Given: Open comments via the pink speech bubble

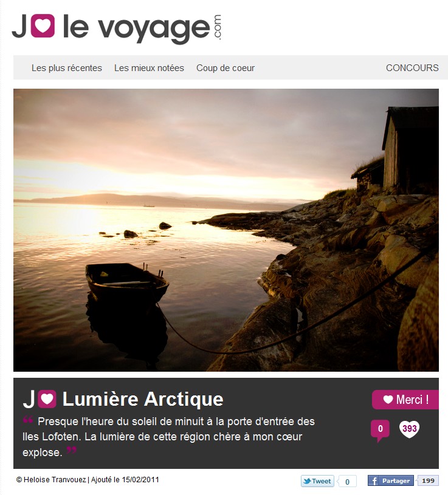Looking at the screenshot, I should click(x=380, y=430).
